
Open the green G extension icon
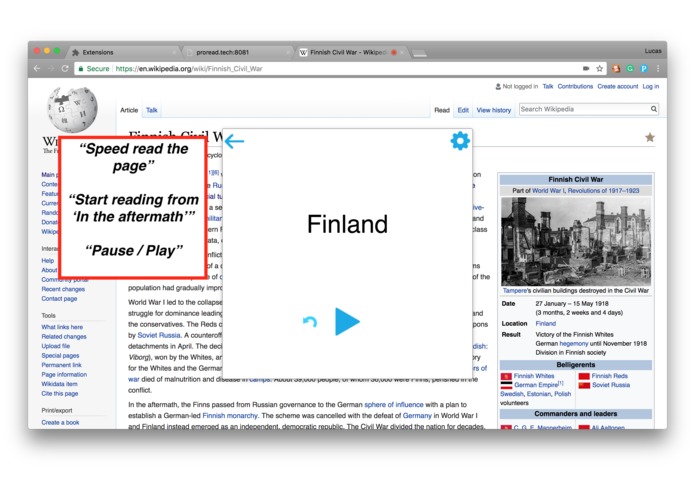[x=630, y=69]
